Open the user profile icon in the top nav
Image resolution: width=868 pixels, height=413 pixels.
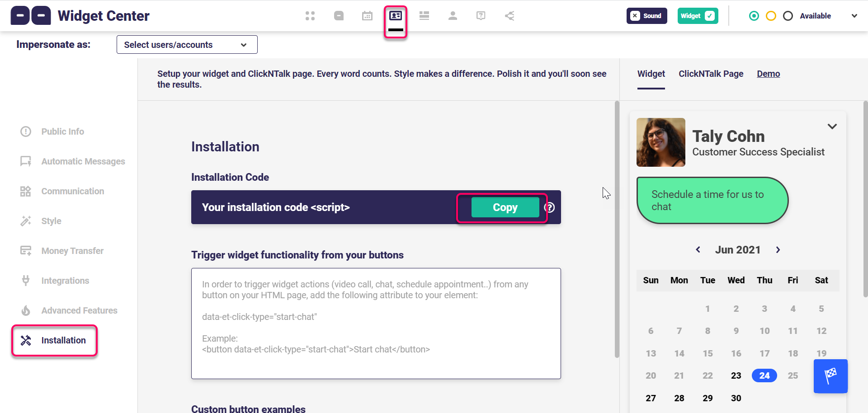[453, 16]
